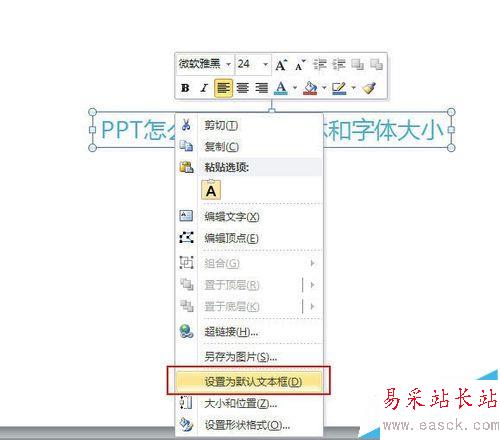Expand the 组合(G) submenu arrow
Screen dimensions: 500x440
tap(312, 263)
